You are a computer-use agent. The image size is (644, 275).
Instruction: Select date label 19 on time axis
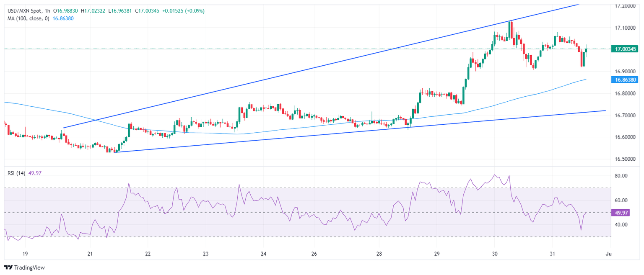[25, 254]
